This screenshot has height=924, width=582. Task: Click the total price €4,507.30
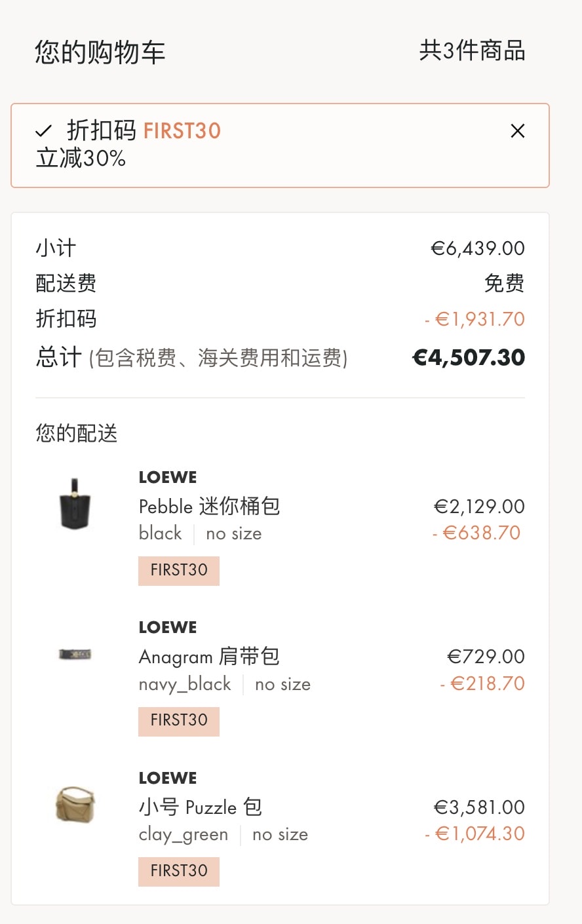[469, 357]
